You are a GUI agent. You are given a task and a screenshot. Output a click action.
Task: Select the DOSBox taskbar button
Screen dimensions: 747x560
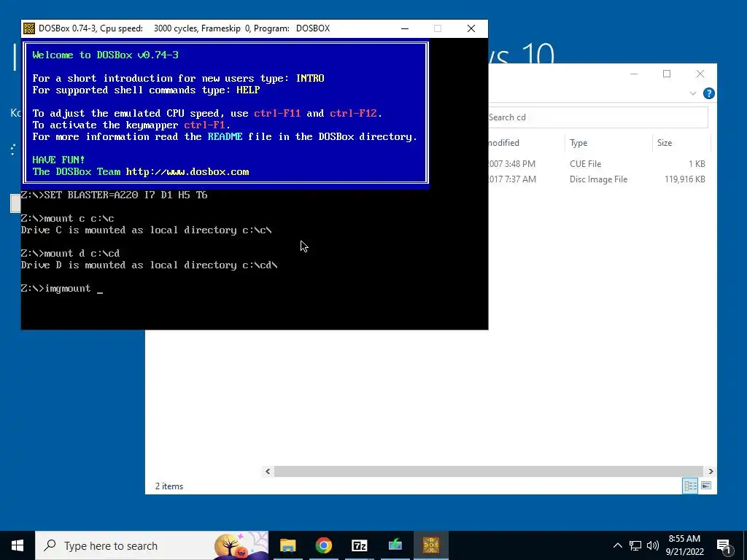pyautogui.click(x=430, y=545)
